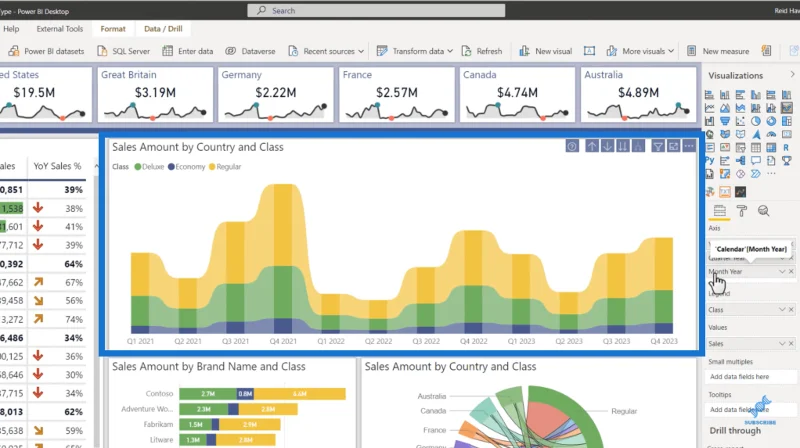This screenshot has width=800, height=448.
Task: Select the treemap visual icon
Action: tap(787, 121)
